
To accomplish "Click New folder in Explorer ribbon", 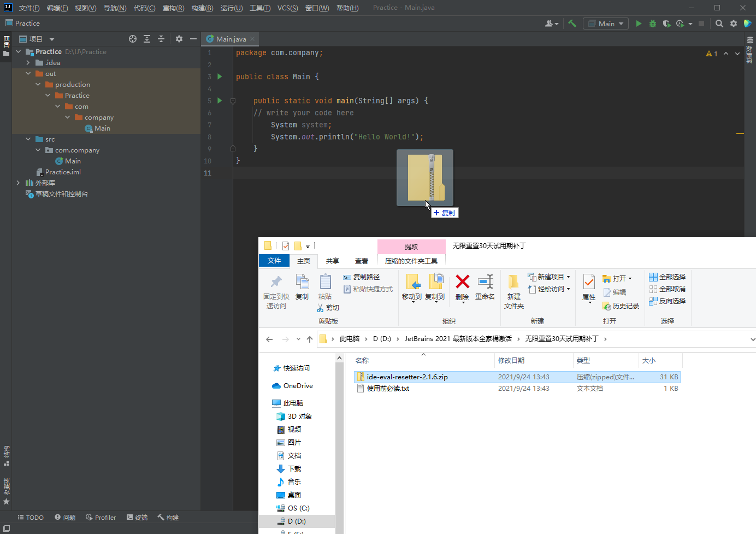I will [x=514, y=292].
